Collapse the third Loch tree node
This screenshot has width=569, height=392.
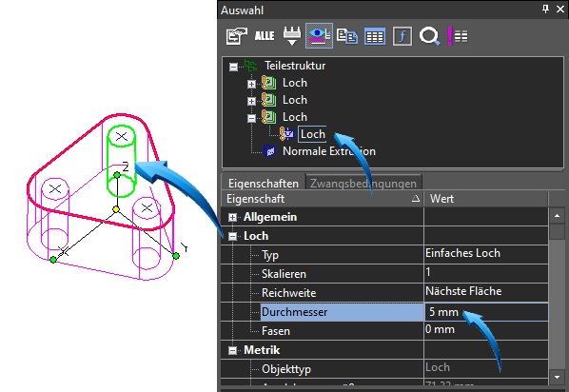pos(251,118)
